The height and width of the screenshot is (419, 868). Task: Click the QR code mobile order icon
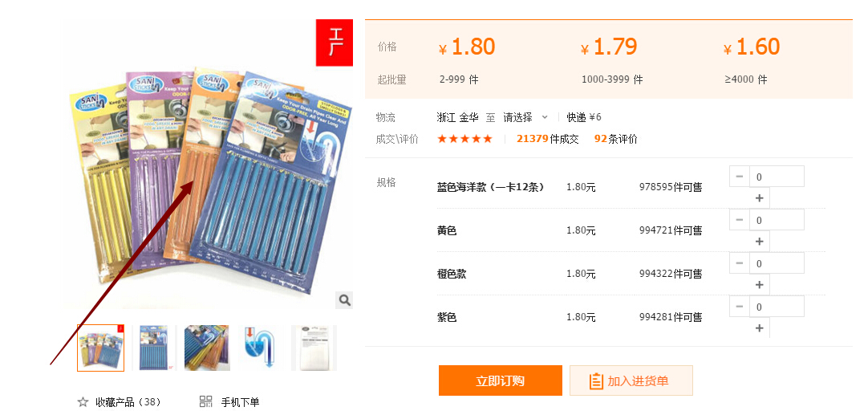206,402
